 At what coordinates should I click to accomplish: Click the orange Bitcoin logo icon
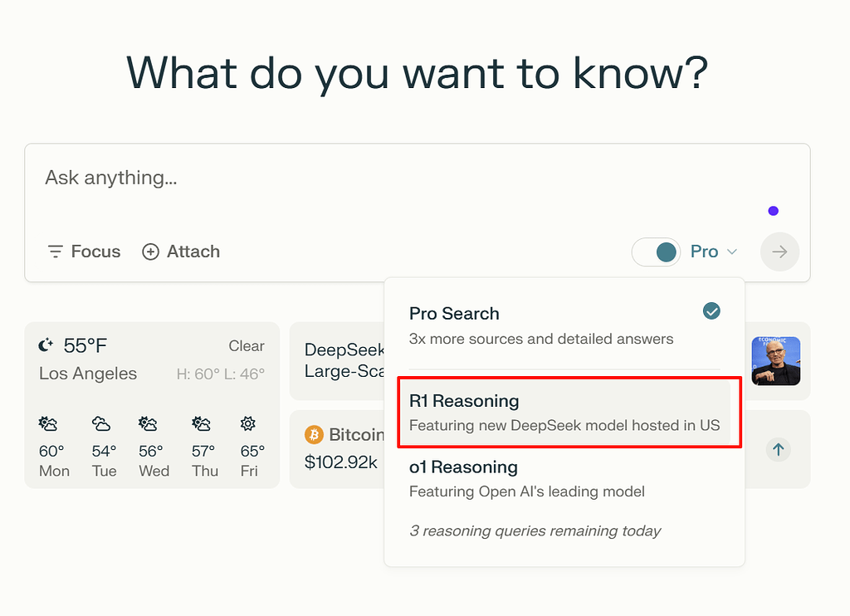(x=314, y=434)
